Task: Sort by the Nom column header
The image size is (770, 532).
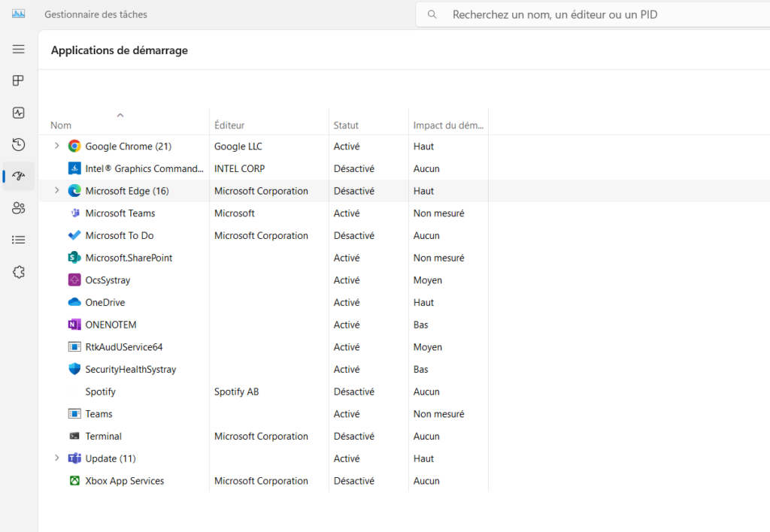Action: (x=62, y=125)
